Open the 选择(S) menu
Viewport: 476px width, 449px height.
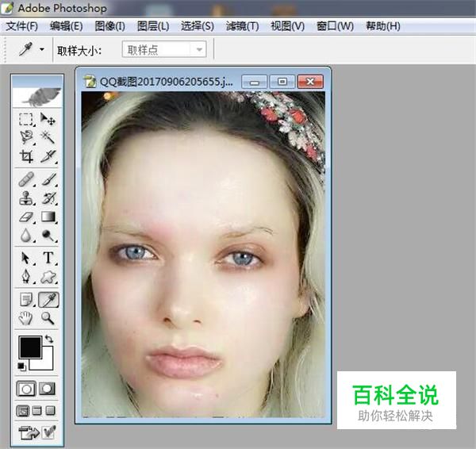click(x=198, y=26)
